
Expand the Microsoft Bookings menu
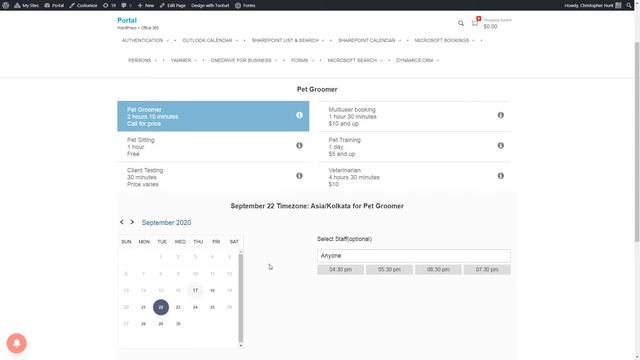pyautogui.click(x=444, y=40)
